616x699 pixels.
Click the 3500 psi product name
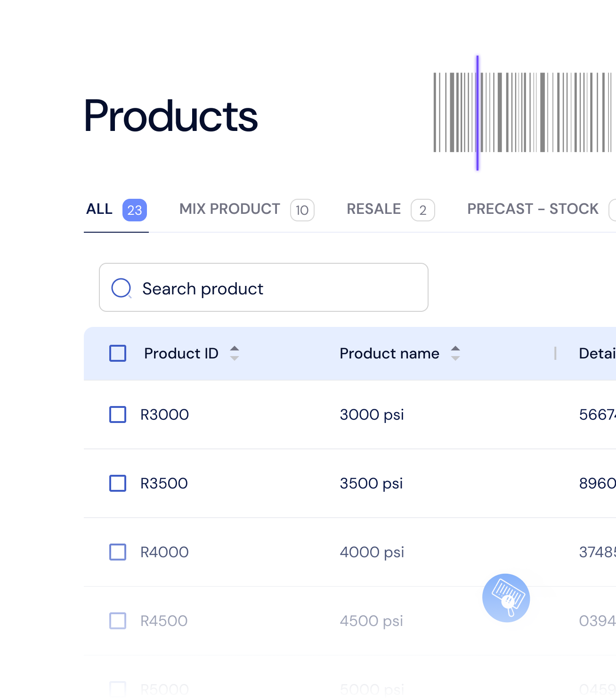pos(371,484)
